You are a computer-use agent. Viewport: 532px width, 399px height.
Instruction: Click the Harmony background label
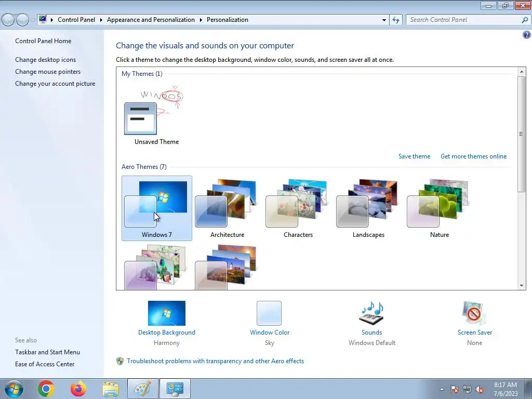[167, 343]
